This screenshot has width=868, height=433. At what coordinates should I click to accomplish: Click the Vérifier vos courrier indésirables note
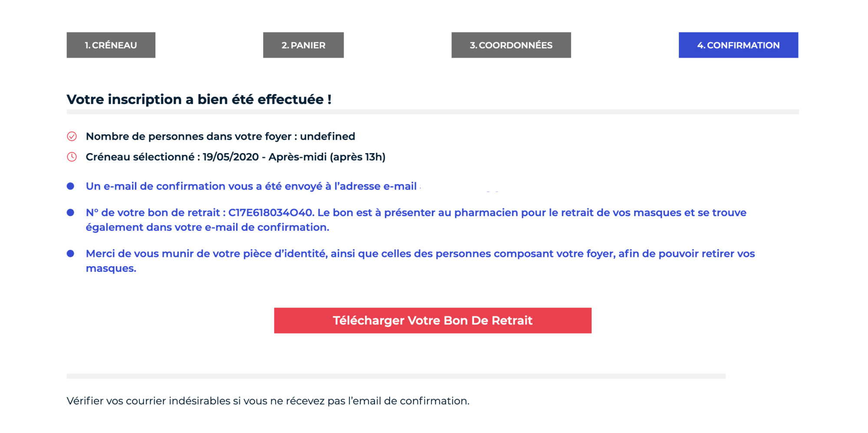tap(268, 401)
